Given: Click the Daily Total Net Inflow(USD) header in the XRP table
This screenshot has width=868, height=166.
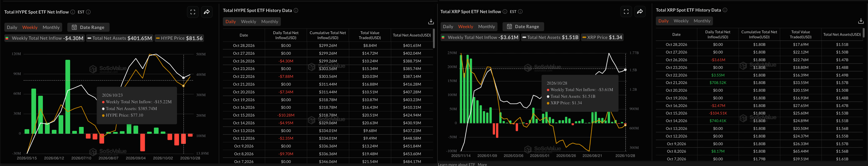Looking at the screenshot, I should click(718, 34).
